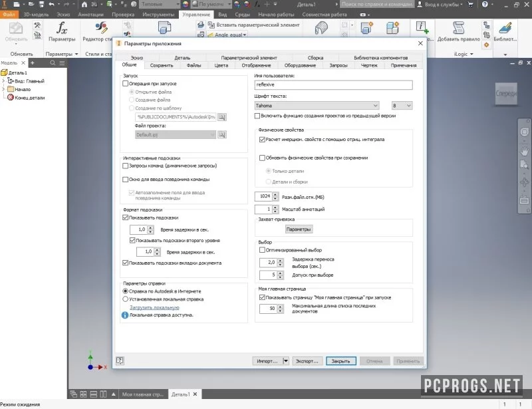The image size is (532, 409).
Task: Click Параметры button under Захват-привязка
Action: tap(298, 229)
